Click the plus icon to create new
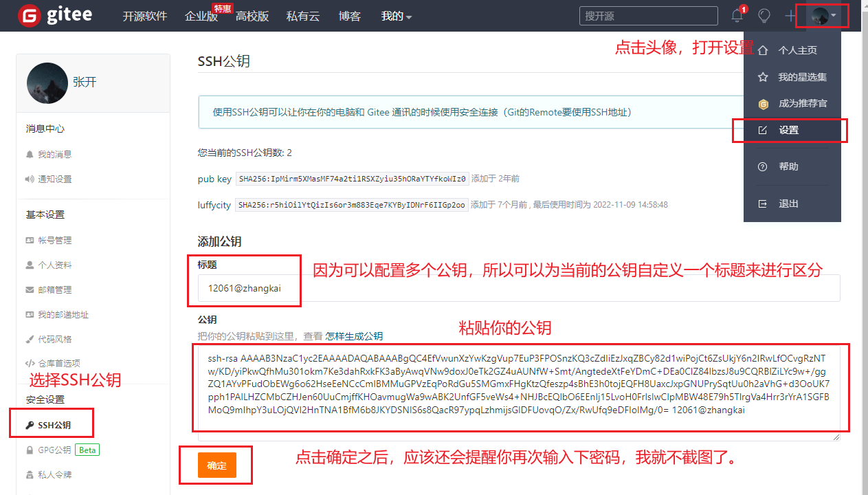The image size is (868, 495). 790,16
